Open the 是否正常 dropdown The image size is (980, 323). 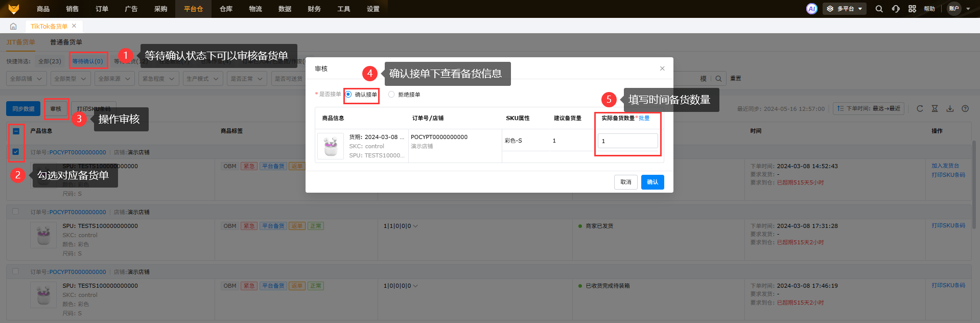pyautogui.click(x=247, y=79)
